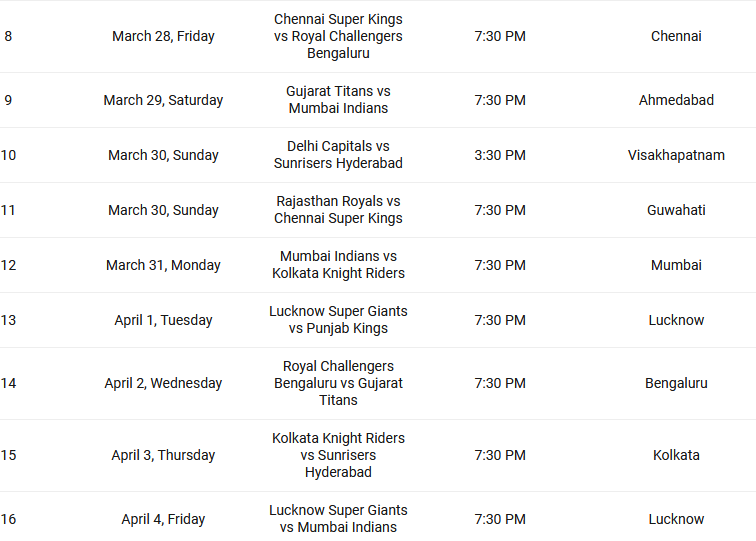This screenshot has height=541, width=756.
Task: Click the March 31, Monday date
Action: pyautogui.click(x=163, y=265)
